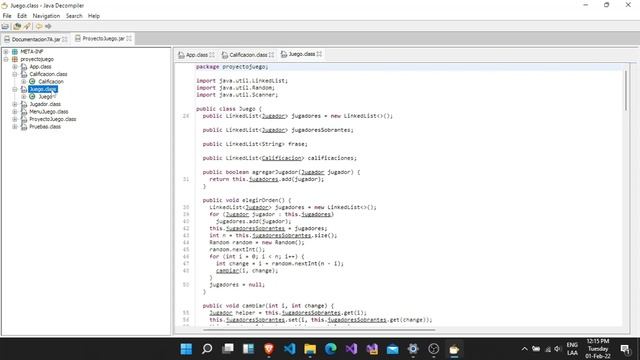Screen dimensions: 640x360
Task: Open the Search menu
Action: click(x=74, y=16)
